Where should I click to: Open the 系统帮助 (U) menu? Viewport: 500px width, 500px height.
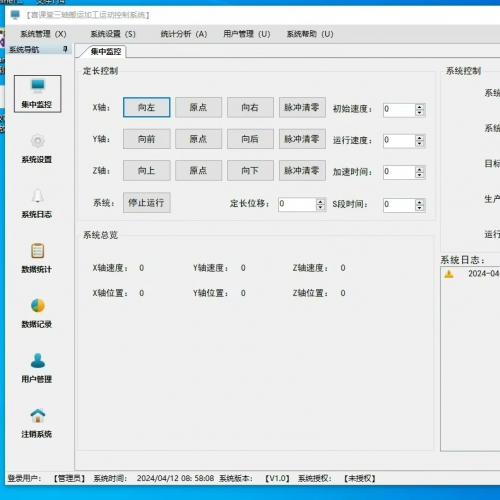click(x=310, y=34)
